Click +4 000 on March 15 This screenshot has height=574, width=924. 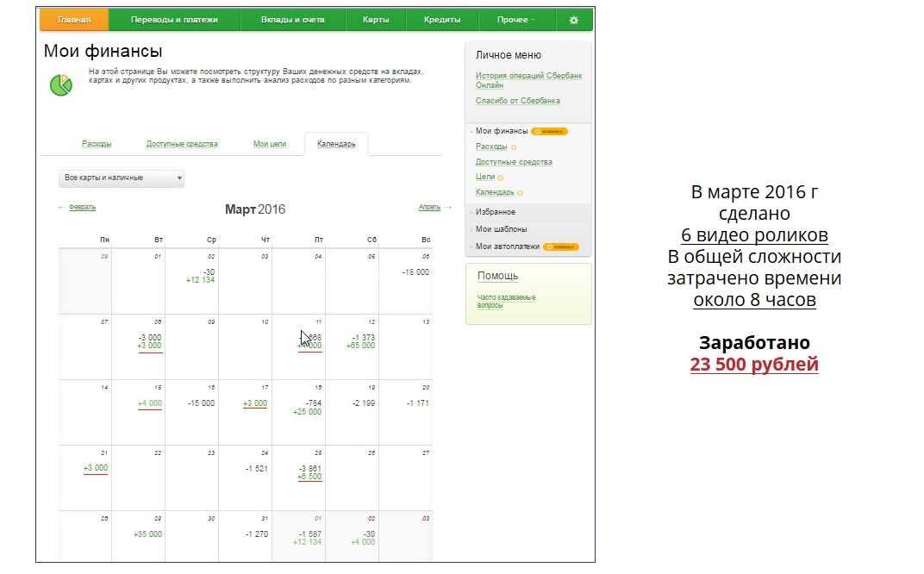[x=150, y=403]
